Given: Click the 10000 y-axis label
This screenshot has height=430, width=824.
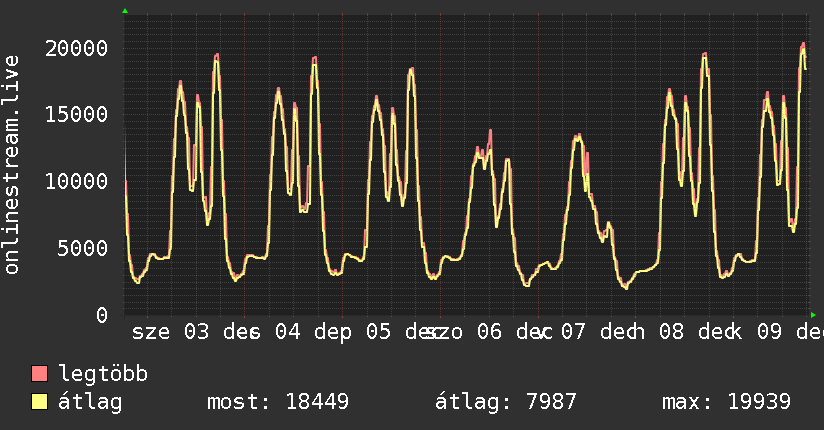Looking at the screenshot, I should click(76, 181).
